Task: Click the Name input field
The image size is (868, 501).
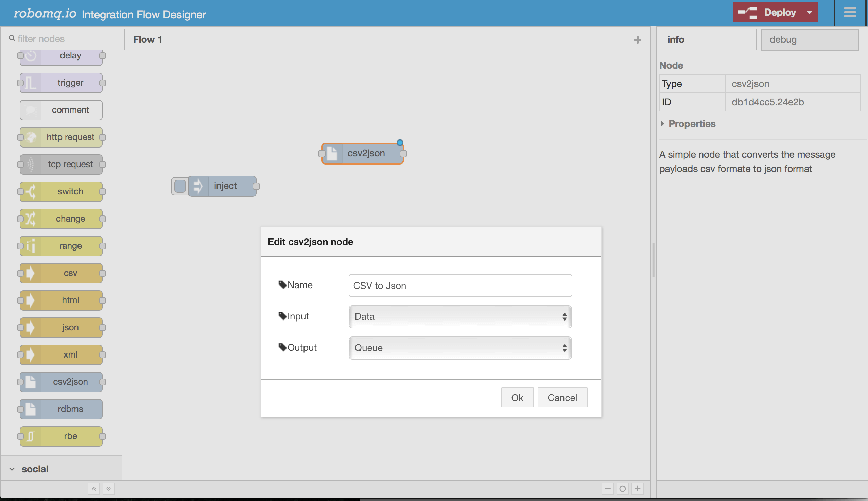Action: tap(460, 285)
